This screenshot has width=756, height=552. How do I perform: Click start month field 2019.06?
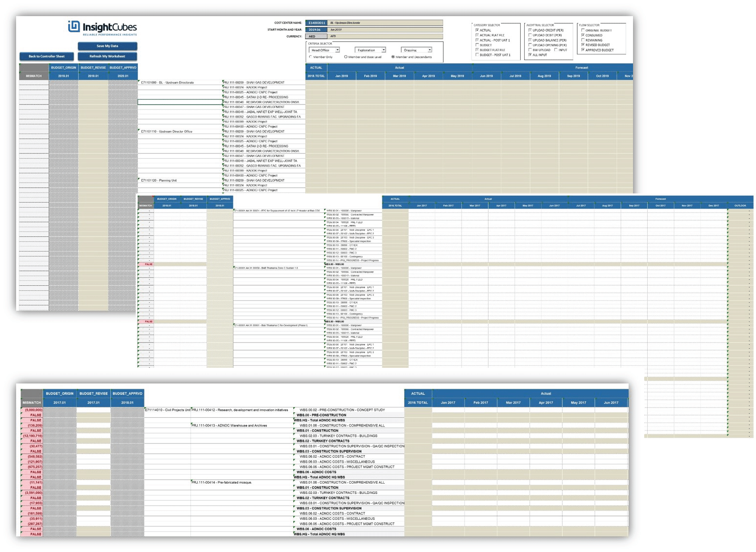click(316, 30)
